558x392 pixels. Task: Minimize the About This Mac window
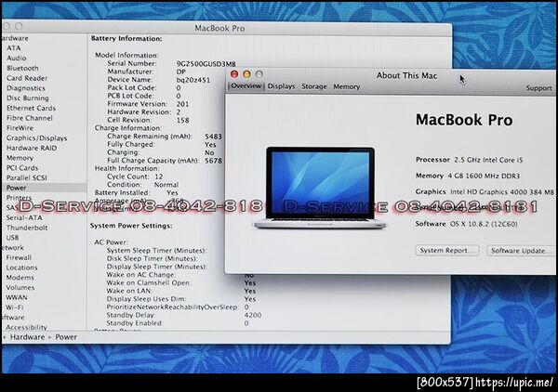246,74
